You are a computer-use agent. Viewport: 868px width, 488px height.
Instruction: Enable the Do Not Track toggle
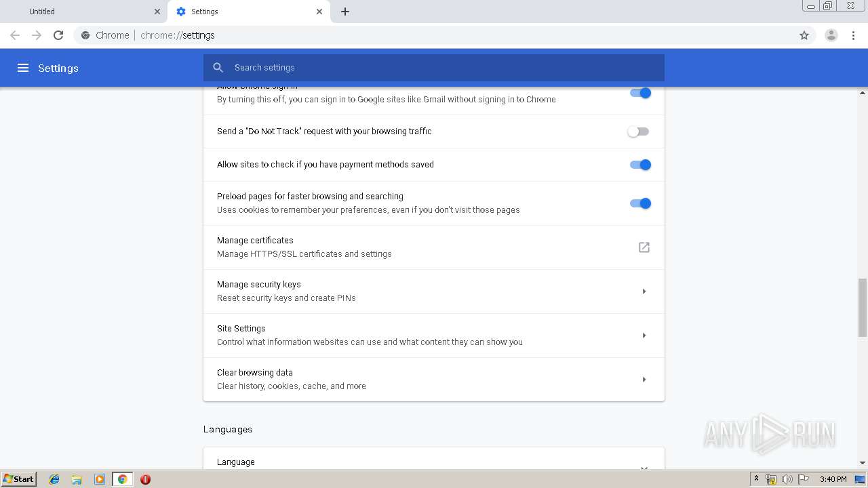coord(638,131)
